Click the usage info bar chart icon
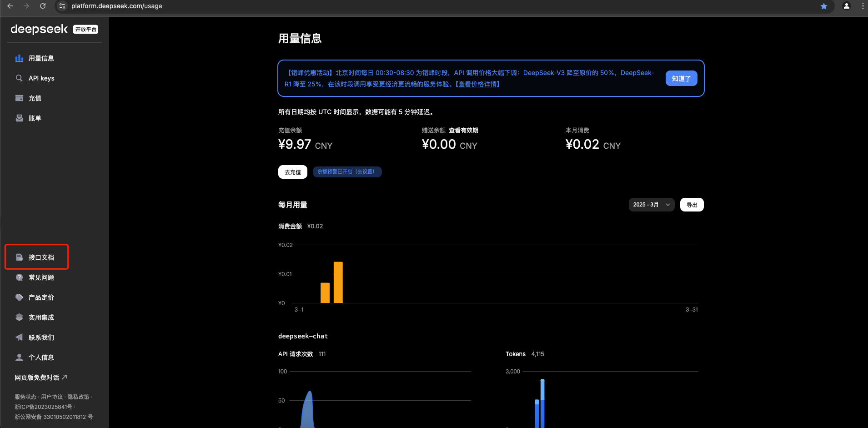The height and width of the screenshot is (428, 868). (19, 58)
